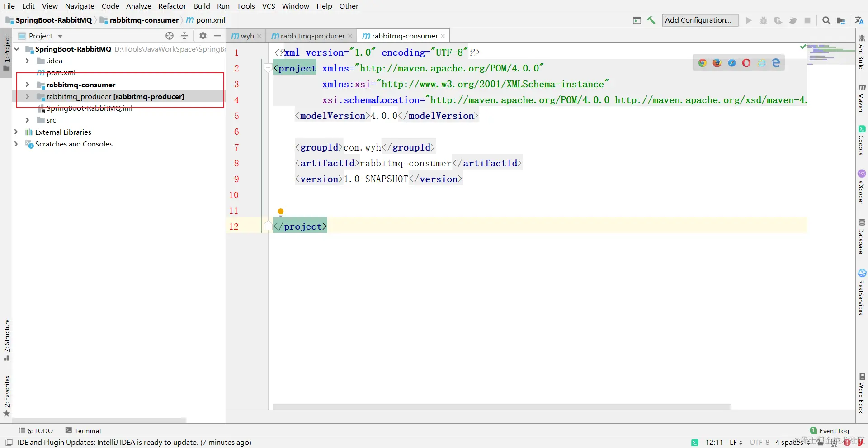Open the 4 spaces indent dropdown

pyautogui.click(x=793, y=443)
